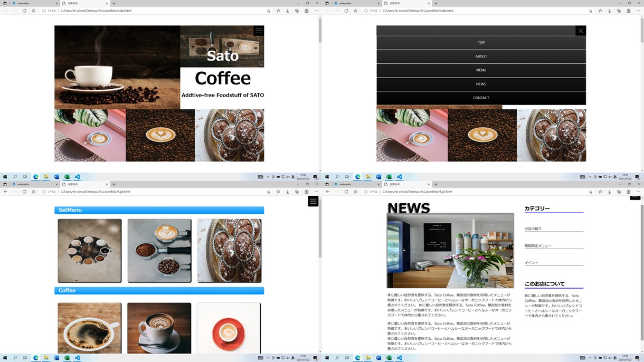Image resolution: width=644 pixels, height=362 pixels.
Task: Select the red cup Coffee thumbnail
Action: point(229,328)
